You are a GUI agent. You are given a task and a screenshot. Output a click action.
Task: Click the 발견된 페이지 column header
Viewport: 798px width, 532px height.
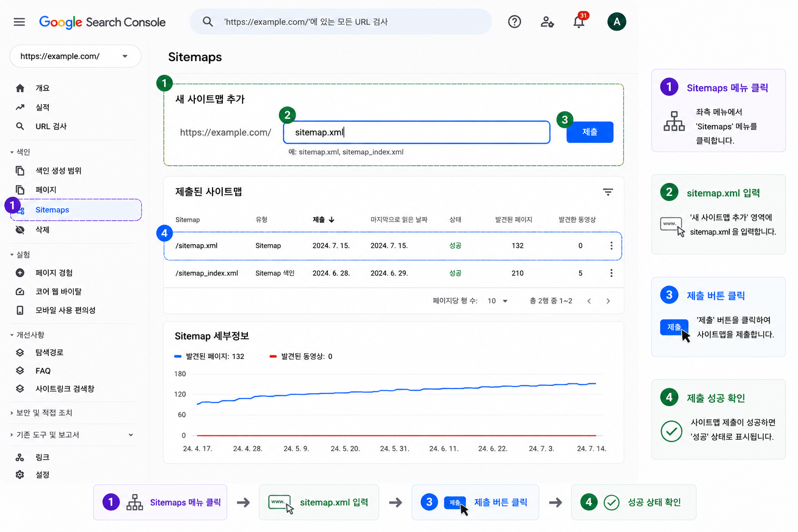tap(514, 220)
